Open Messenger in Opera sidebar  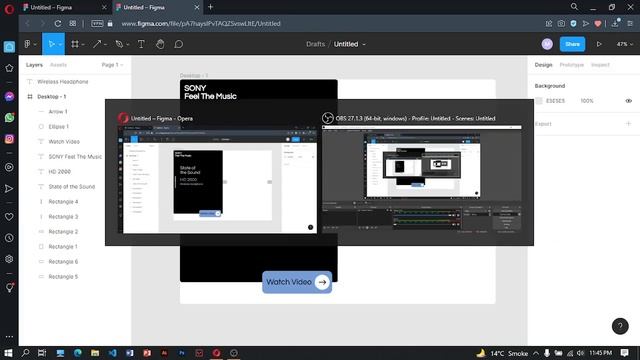pos(9,96)
